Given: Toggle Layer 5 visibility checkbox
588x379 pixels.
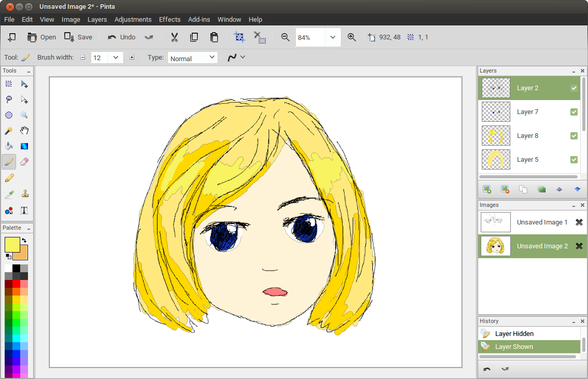Looking at the screenshot, I should [573, 160].
